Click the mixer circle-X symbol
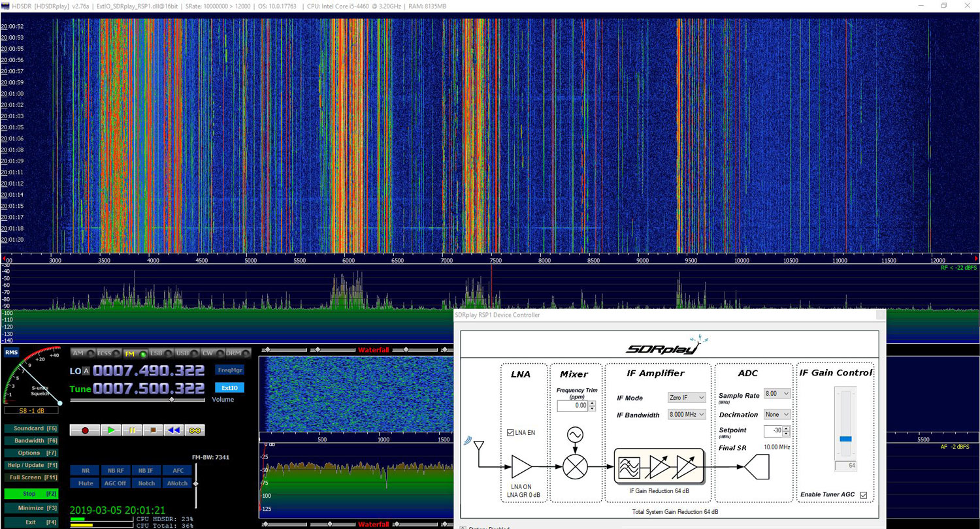Screen dimensions: 980x529 click(x=575, y=467)
